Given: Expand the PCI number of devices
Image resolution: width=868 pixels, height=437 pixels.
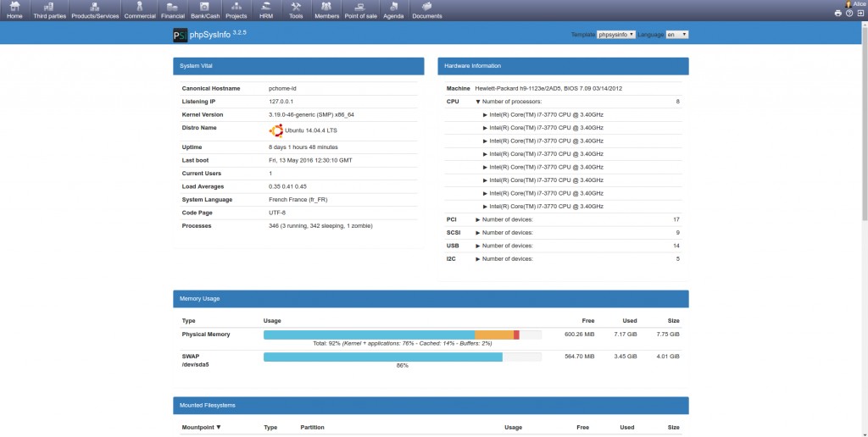Looking at the screenshot, I should (x=478, y=219).
